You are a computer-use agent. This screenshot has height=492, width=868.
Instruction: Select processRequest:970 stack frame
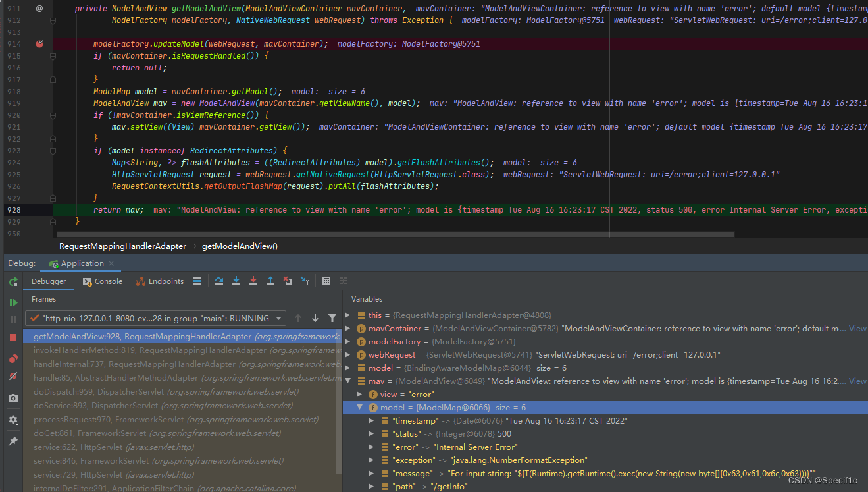point(182,420)
